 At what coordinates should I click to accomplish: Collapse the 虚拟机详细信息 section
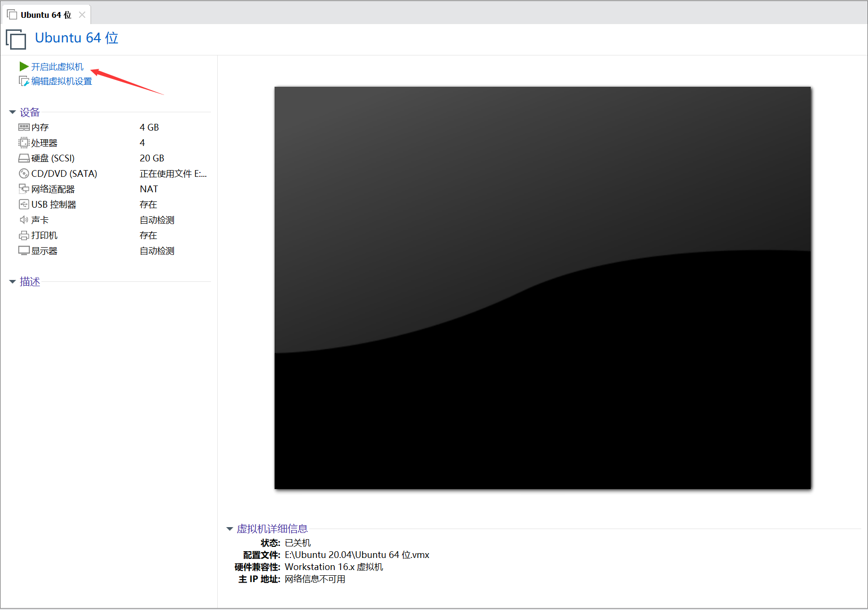click(230, 529)
